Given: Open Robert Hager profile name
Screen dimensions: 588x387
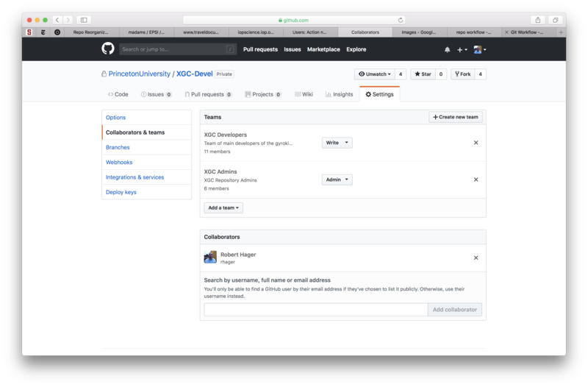Looking at the screenshot, I should [x=237, y=255].
